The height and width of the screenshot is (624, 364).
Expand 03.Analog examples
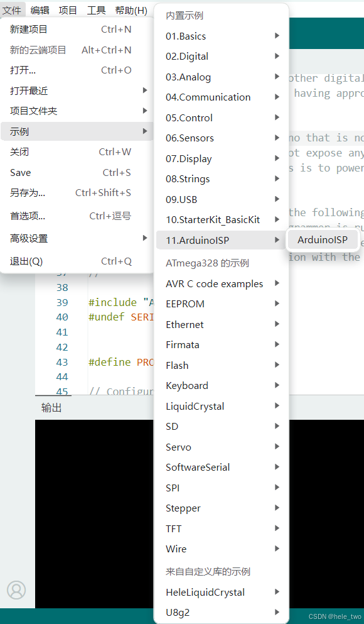click(222, 77)
